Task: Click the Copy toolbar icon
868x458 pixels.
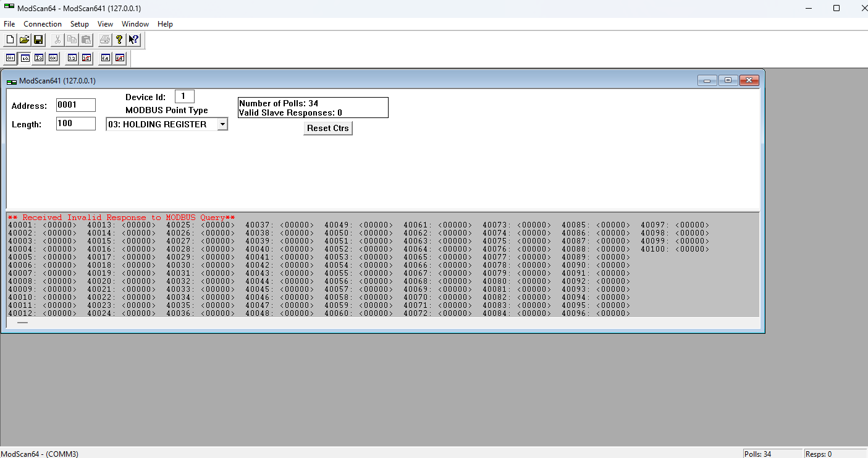Action: (x=72, y=40)
